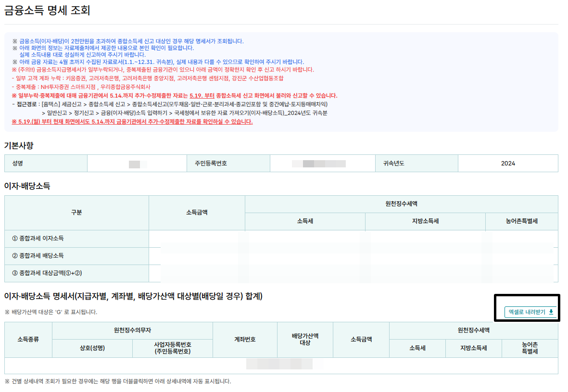The image size is (568, 392).
Task: Select the ③ 종합과세 대상금액(①+②) row
Action: click(x=281, y=274)
